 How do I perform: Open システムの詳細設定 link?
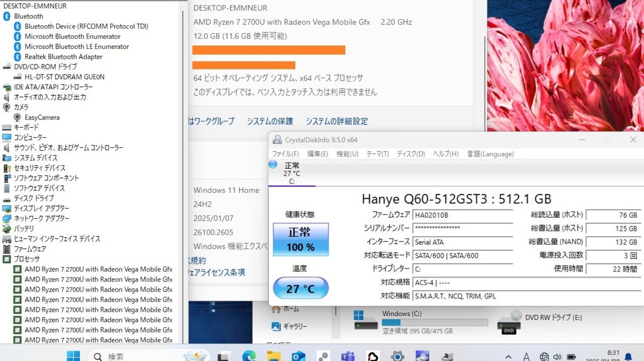point(337,121)
